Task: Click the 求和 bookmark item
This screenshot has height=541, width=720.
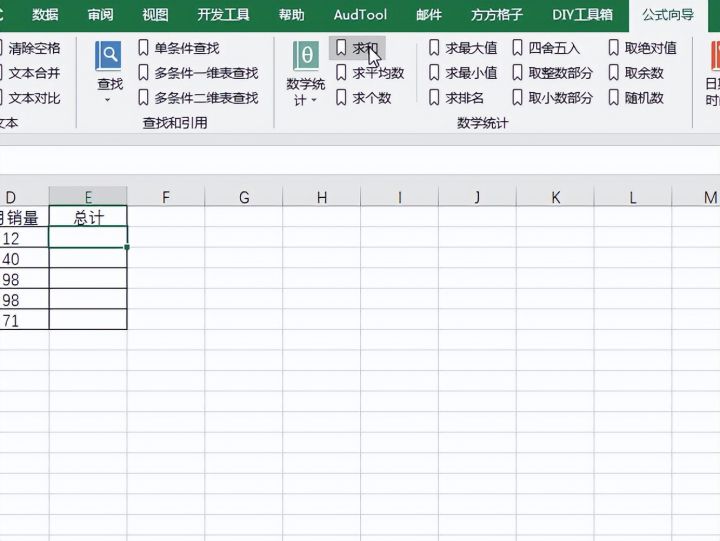Action: (x=357, y=48)
